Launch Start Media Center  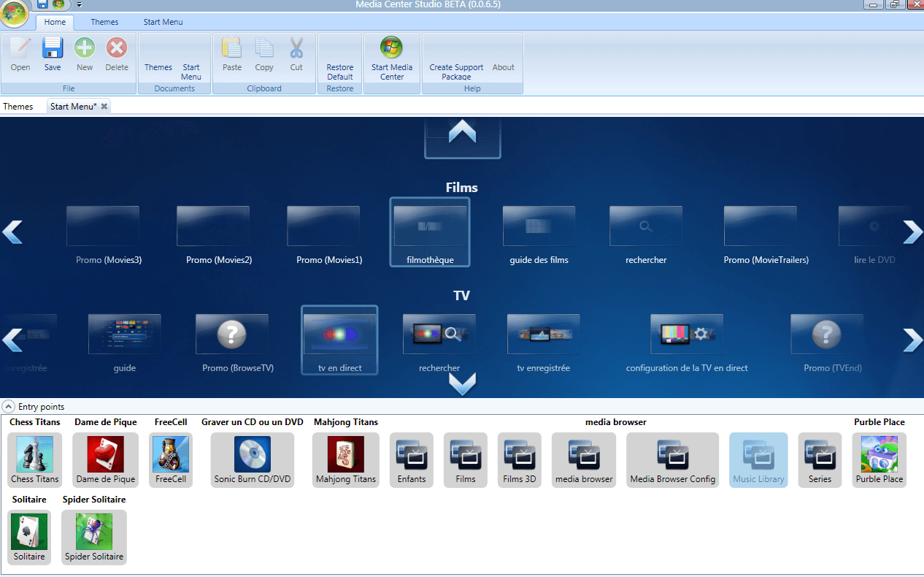(392, 58)
